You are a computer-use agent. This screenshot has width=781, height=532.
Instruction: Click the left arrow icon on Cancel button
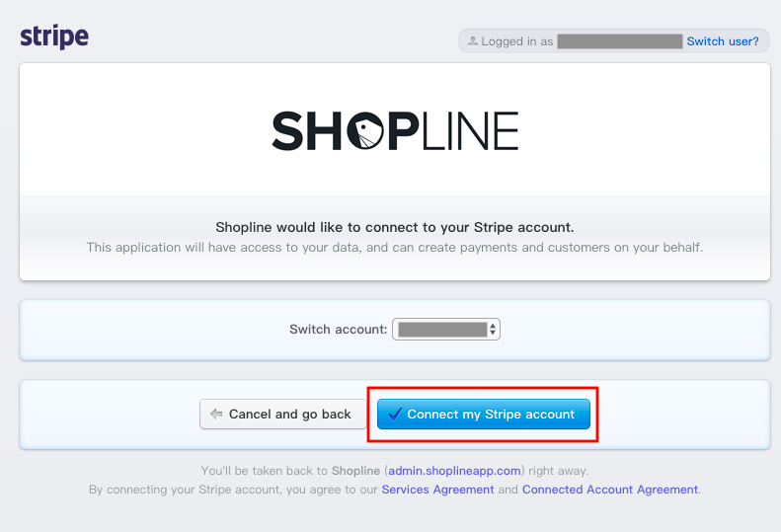[x=216, y=414]
